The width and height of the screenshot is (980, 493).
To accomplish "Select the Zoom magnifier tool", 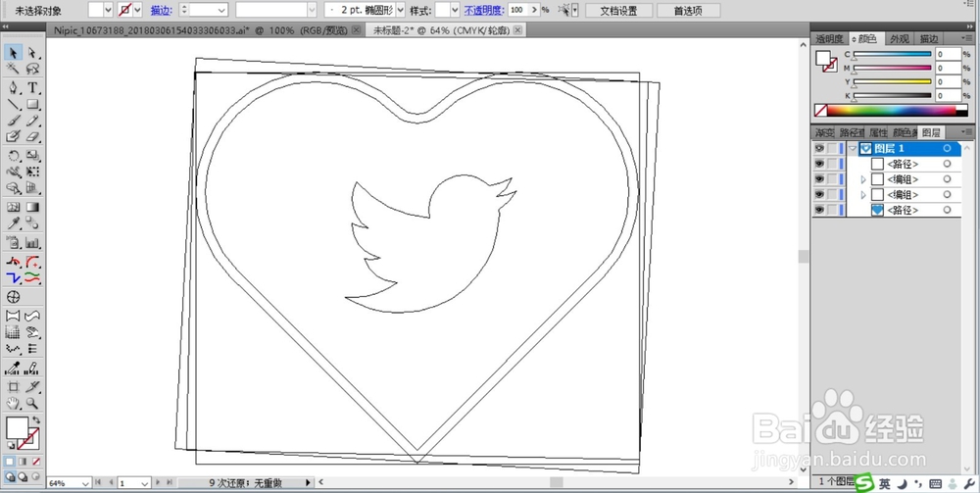I will click(x=33, y=403).
